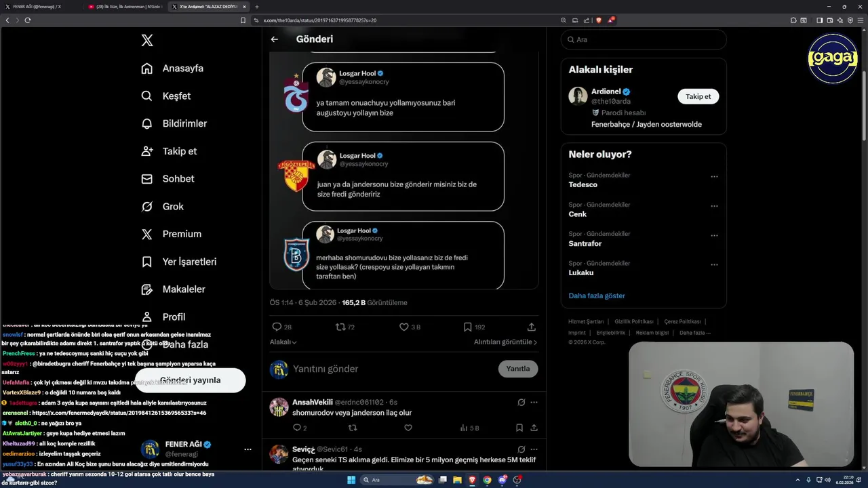Image resolution: width=868 pixels, height=488 pixels.
Task: Go to Anasayfa (Home)
Action: 172,68
